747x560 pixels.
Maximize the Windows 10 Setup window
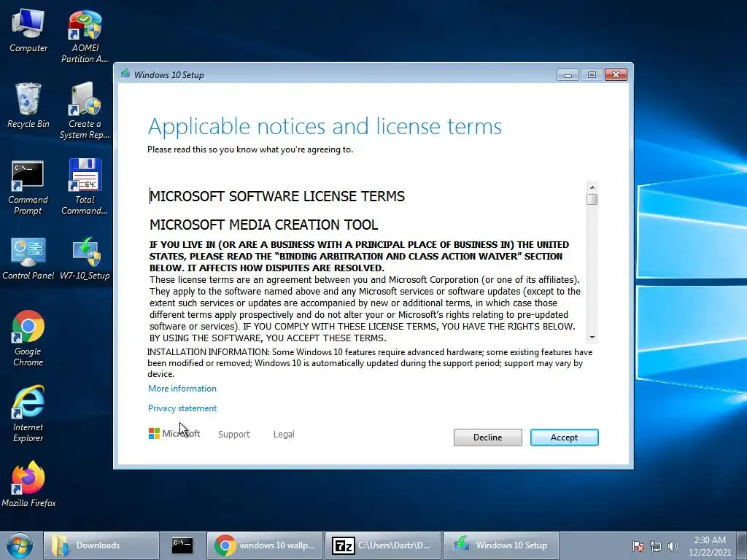click(592, 75)
